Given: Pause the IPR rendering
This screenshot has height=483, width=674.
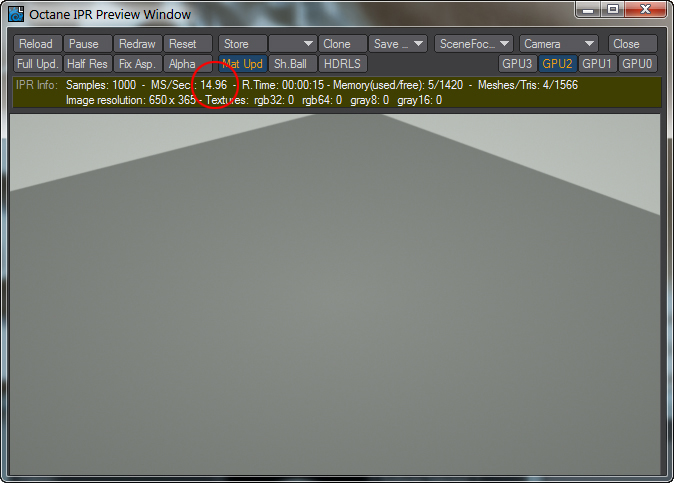Looking at the screenshot, I should 88,44.
